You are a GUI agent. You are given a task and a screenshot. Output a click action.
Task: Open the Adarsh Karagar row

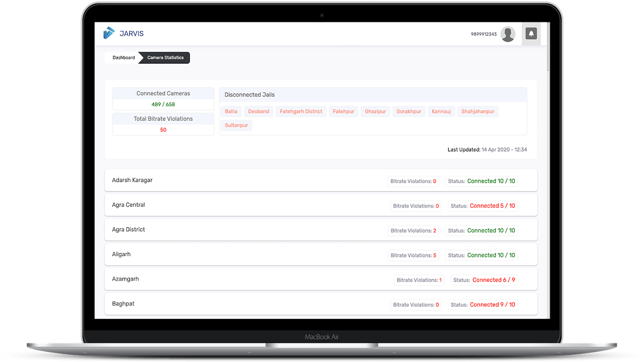coord(321,180)
